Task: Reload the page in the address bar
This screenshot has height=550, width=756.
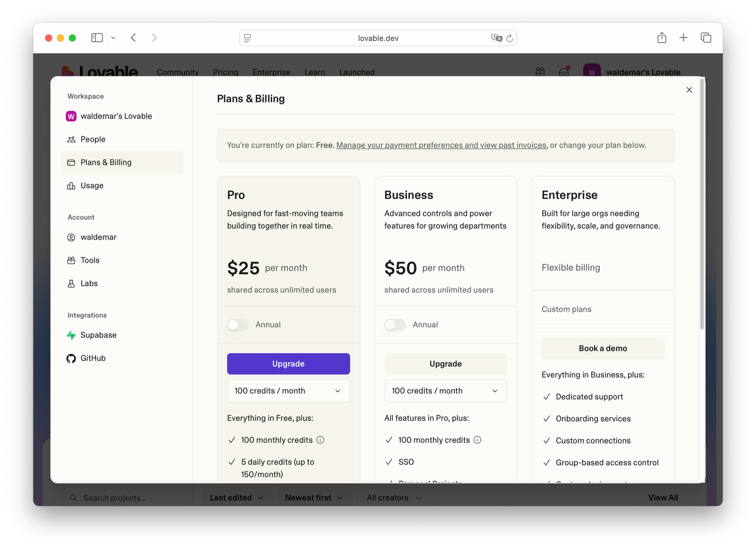Action: pos(509,38)
